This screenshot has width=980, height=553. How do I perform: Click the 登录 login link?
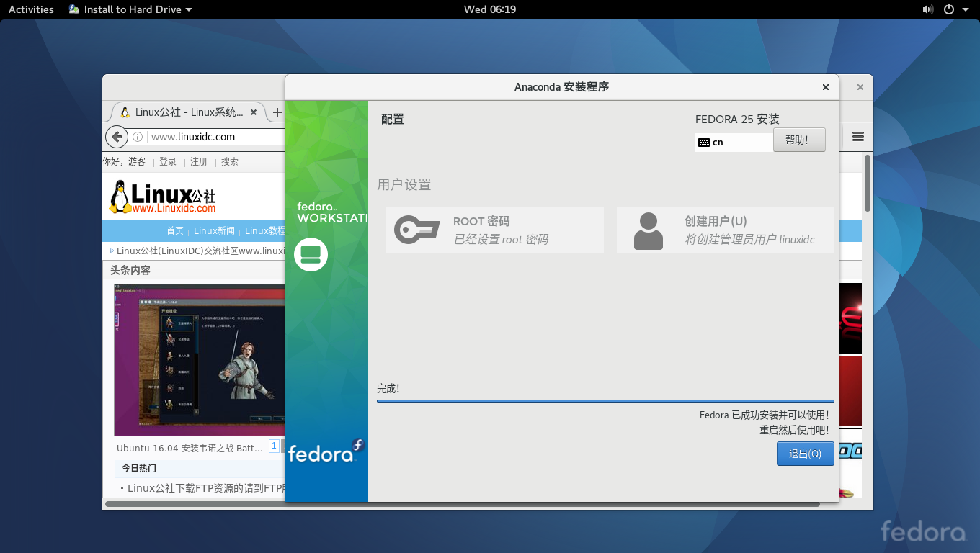pos(168,162)
